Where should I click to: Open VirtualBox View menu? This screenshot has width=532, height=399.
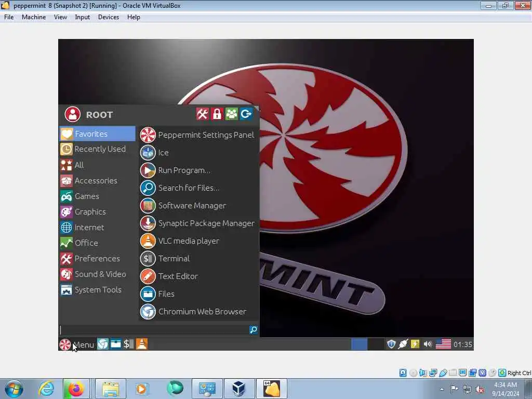click(x=60, y=17)
